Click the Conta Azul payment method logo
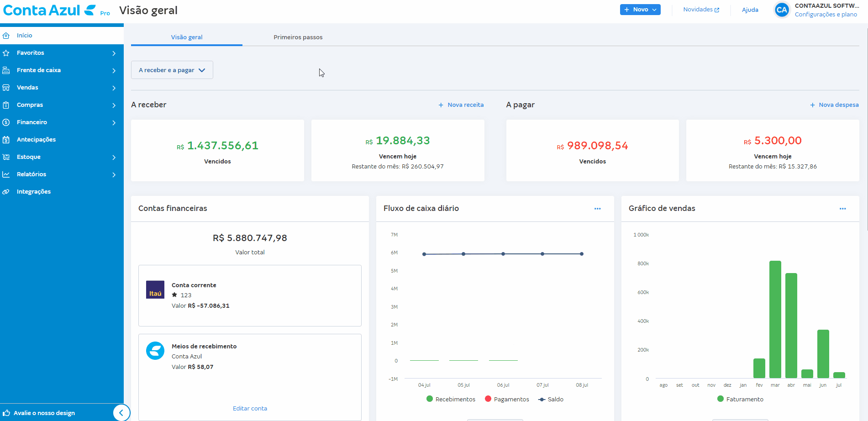 pos(155,351)
